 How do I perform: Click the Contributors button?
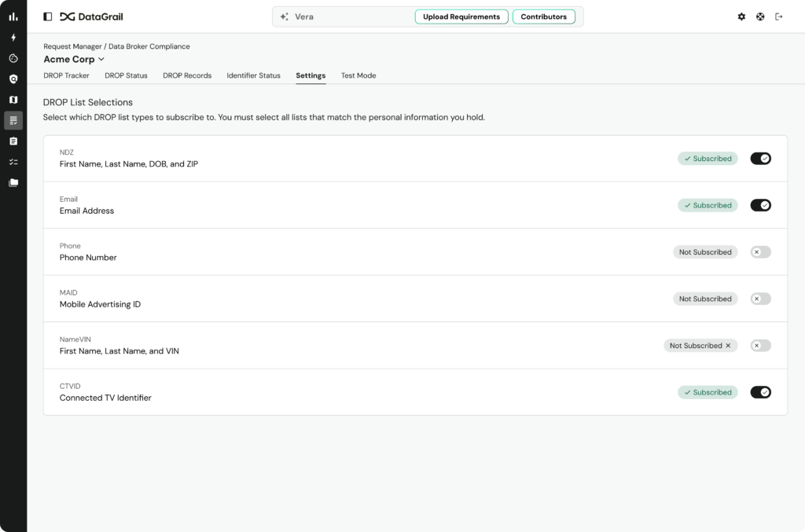coord(544,17)
